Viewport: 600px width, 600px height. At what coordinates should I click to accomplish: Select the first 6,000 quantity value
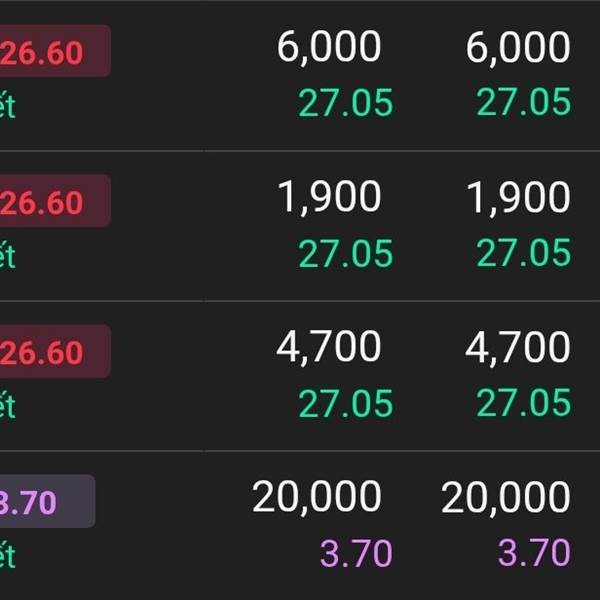point(329,48)
